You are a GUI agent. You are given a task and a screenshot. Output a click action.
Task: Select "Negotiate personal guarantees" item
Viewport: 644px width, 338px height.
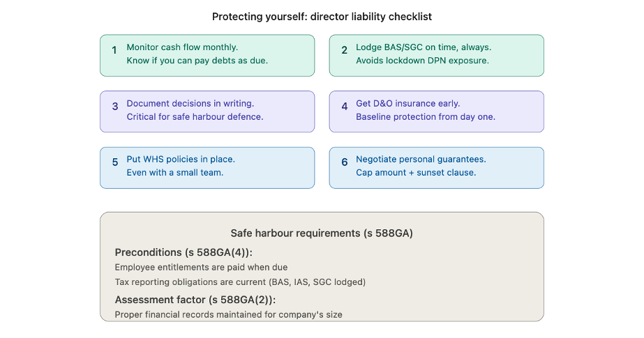tap(421, 160)
